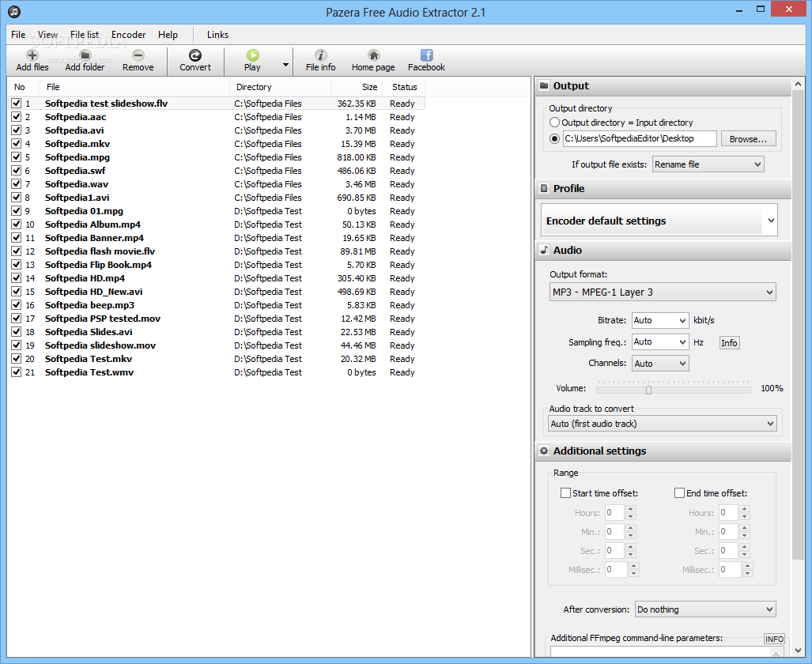Open Audio track to convert dropdown
This screenshot has width=812, height=664.
pyautogui.click(x=663, y=424)
